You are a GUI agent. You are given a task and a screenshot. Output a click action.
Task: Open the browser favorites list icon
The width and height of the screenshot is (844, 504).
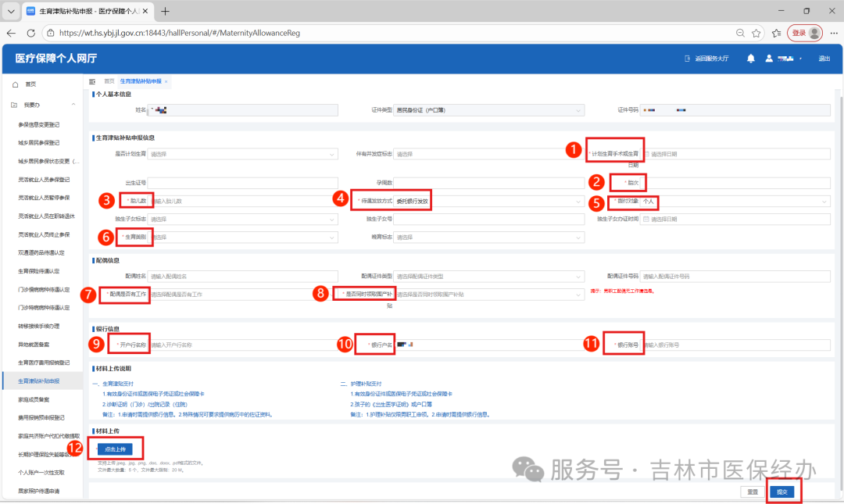[776, 33]
